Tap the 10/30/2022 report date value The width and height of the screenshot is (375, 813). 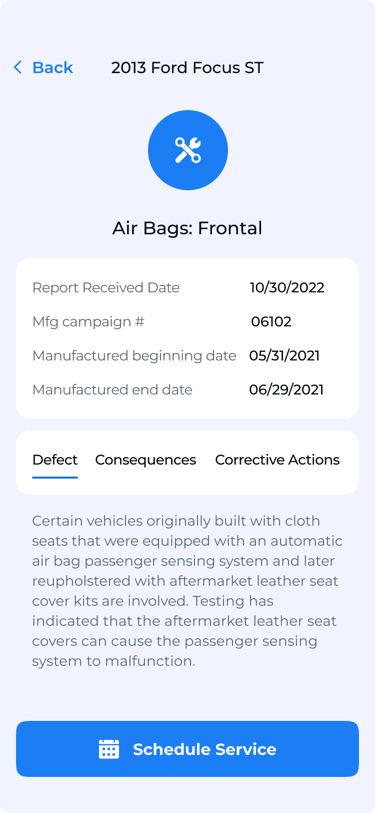point(287,288)
